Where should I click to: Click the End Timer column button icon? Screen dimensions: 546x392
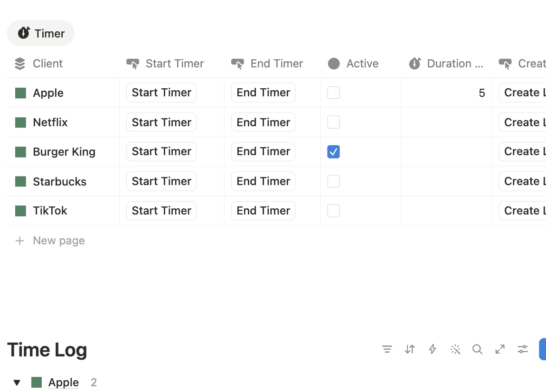pos(237,64)
